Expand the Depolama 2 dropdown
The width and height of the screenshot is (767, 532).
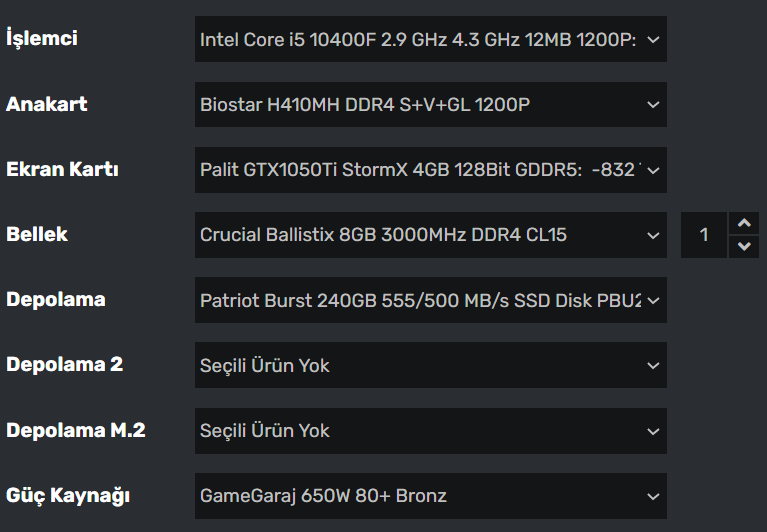[x=420, y=365]
